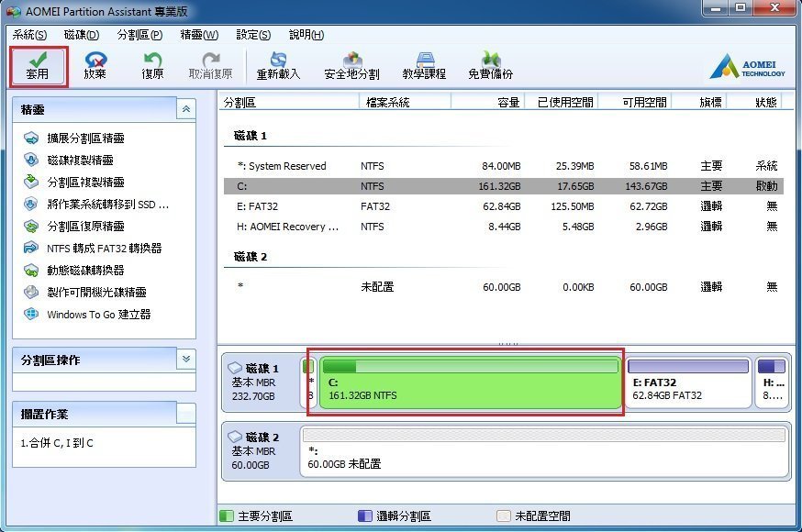Click the AOMEI Technology logo
802x532 pixels.
coord(747,67)
